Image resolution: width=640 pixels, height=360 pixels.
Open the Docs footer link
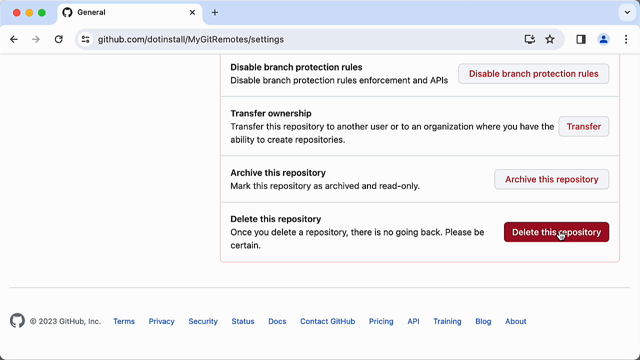point(277,322)
